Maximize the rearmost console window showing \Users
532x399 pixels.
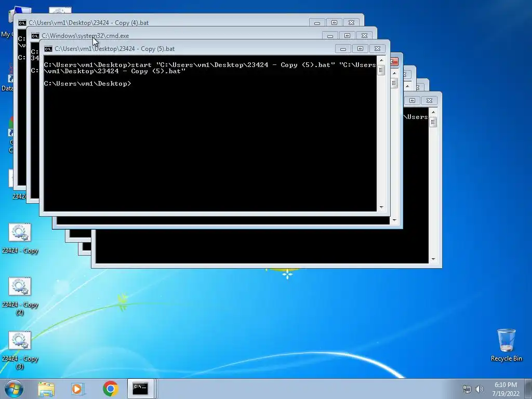[412, 101]
